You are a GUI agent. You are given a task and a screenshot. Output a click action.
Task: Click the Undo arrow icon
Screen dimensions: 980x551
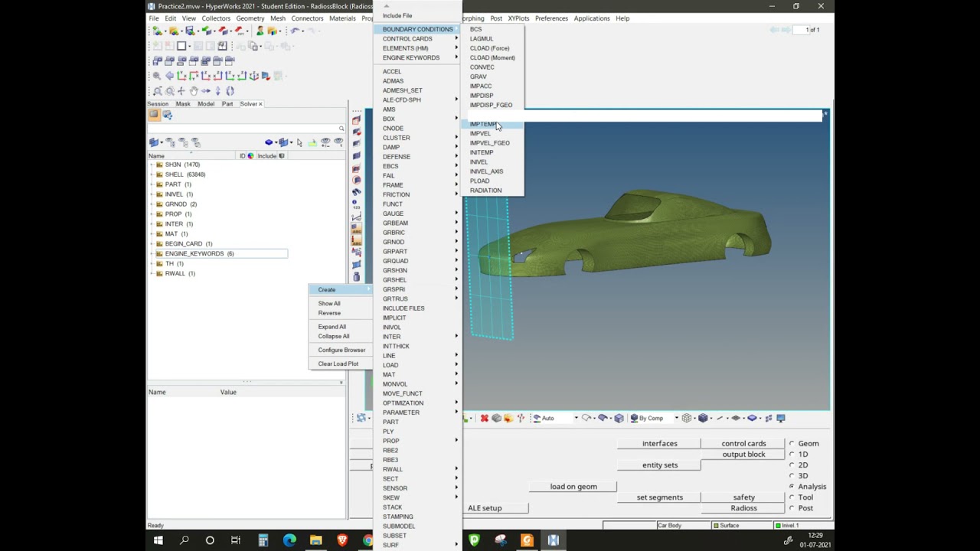(x=295, y=31)
